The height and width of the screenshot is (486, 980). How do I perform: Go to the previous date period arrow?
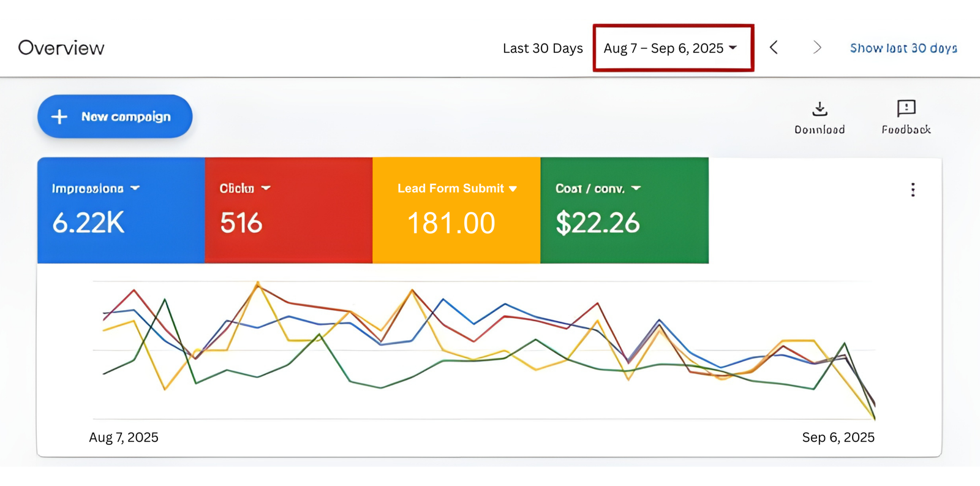tap(774, 48)
